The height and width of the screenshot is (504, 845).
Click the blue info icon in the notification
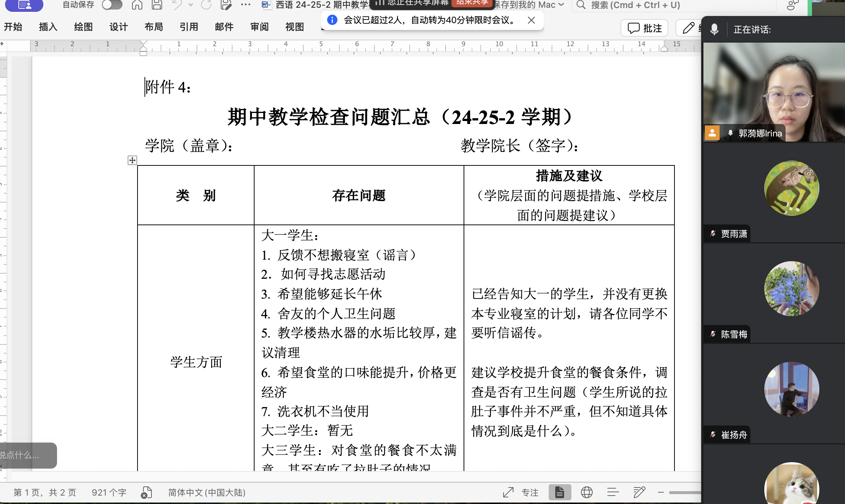[x=332, y=20]
